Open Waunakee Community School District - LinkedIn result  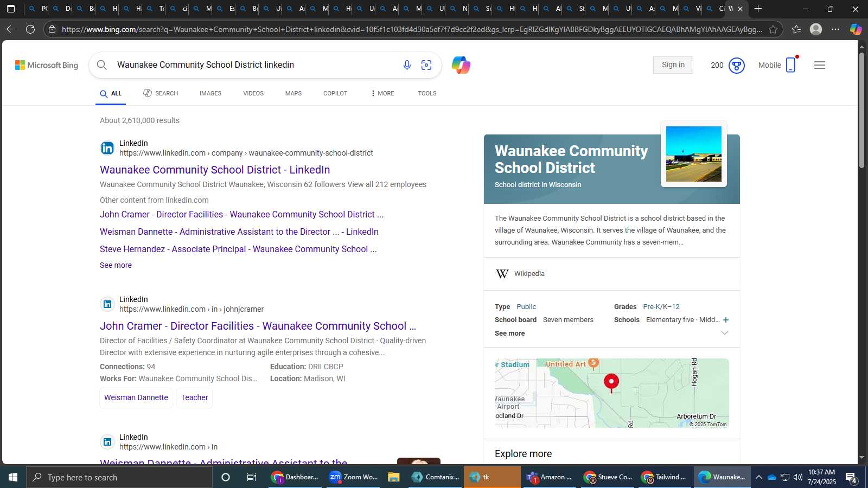click(x=215, y=170)
